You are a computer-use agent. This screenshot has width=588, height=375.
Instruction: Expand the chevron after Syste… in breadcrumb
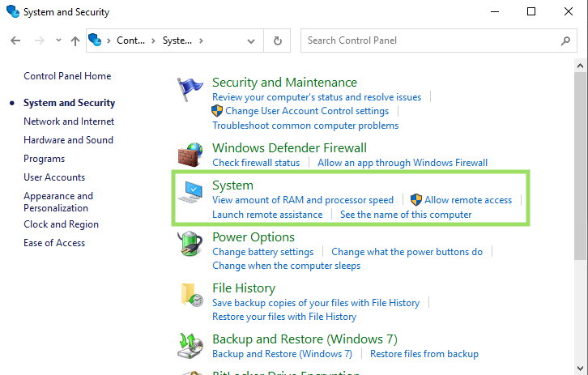pyautogui.click(x=201, y=40)
